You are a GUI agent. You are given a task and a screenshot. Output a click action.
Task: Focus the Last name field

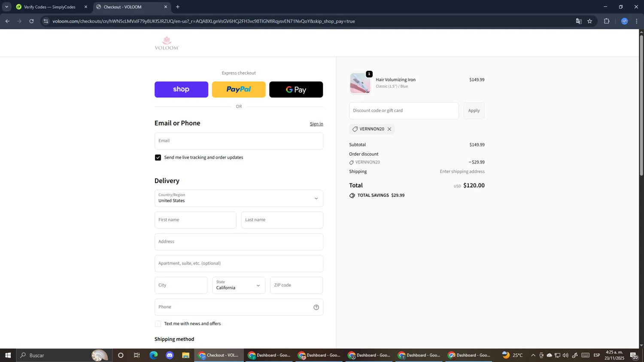(282, 220)
